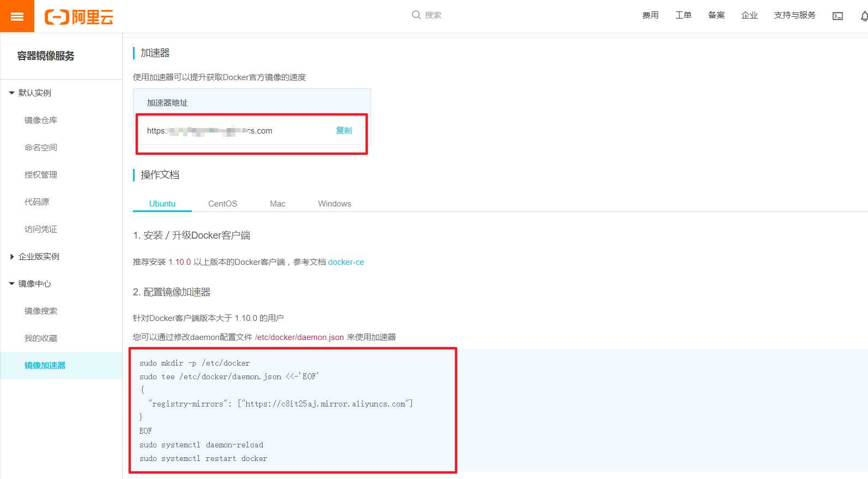The image size is (868, 479).
Task: Open 备案 in top navigation
Action: click(717, 15)
